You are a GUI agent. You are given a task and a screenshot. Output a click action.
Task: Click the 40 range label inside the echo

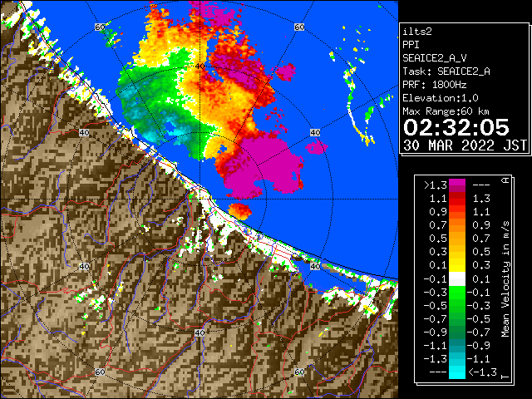click(x=199, y=66)
